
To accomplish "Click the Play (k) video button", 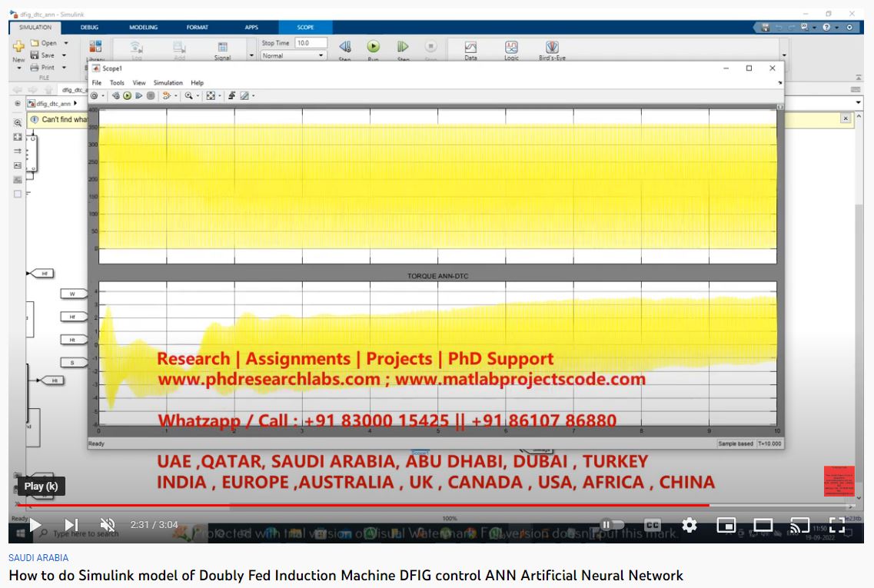I will tap(35, 525).
